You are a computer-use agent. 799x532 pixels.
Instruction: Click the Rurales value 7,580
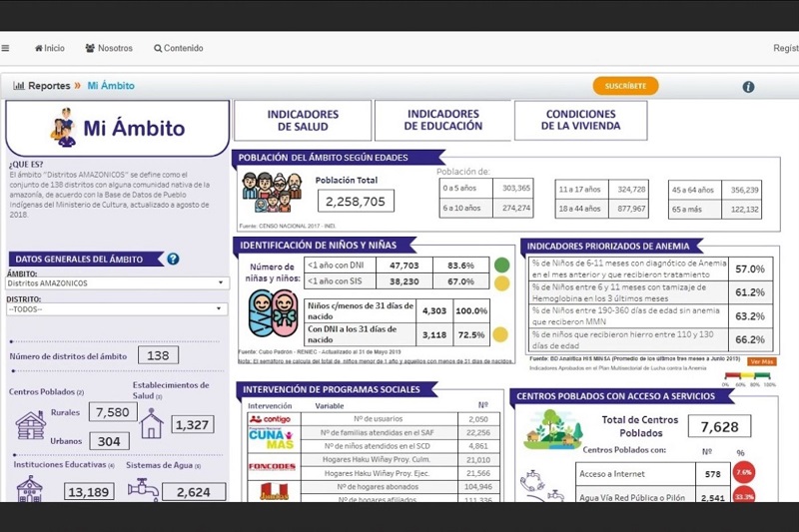click(x=113, y=412)
